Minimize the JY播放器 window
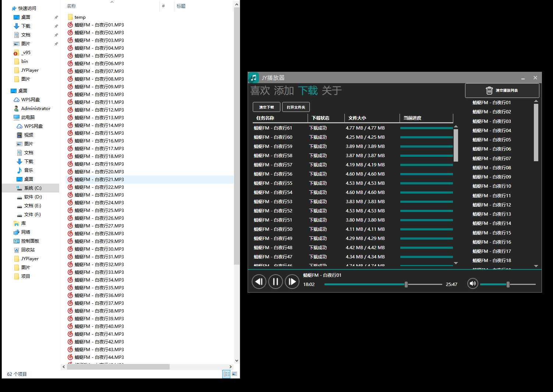The height and width of the screenshot is (392, 553). pyautogui.click(x=523, y=78)
